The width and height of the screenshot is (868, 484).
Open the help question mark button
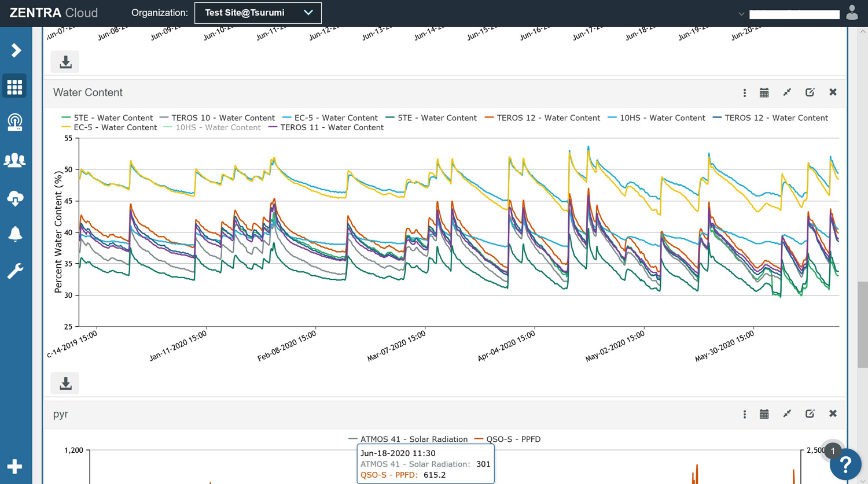tap(845, 464)
